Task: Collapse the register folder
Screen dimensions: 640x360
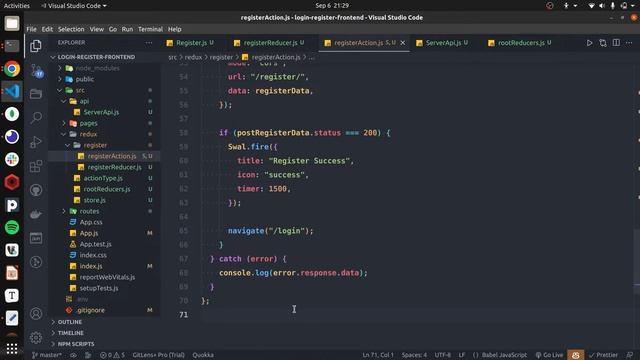Action: pyautogui.click(x=95, y=145)
